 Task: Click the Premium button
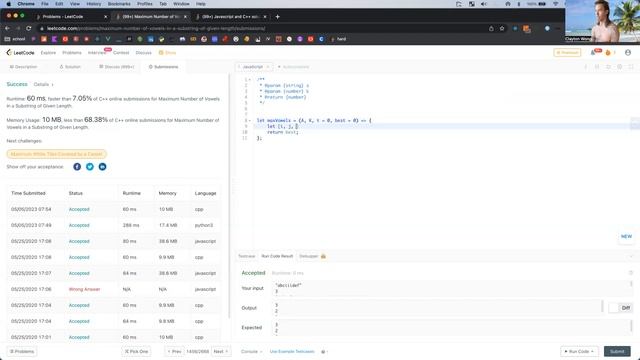pos(567,53)
